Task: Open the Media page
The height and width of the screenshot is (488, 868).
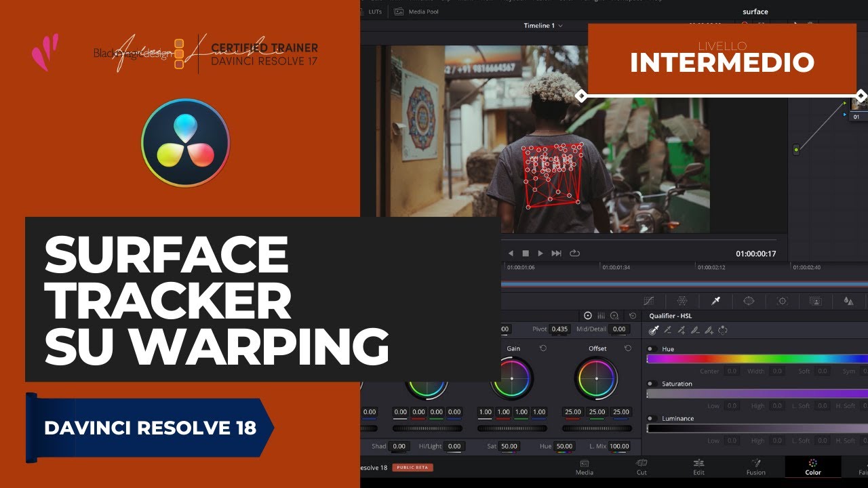Action: coord(585,467)
